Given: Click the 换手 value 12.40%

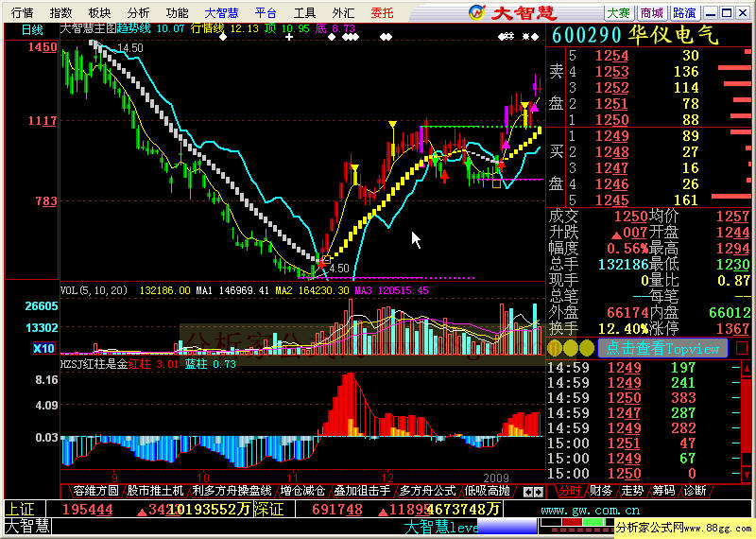Looking at the screenshot, I should click(623, 329).
